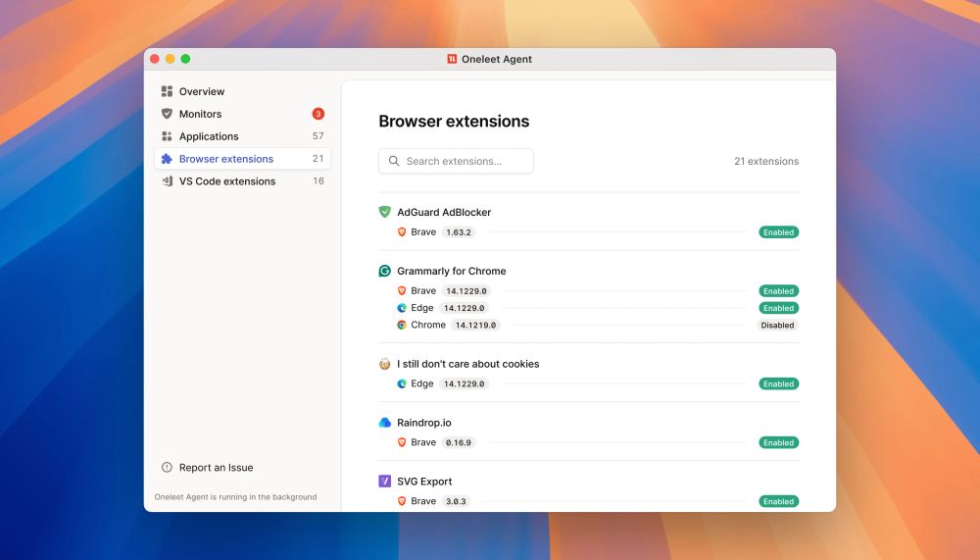
Task: Click the Raindrop.io cloud icon
Action: click(385, 423)
